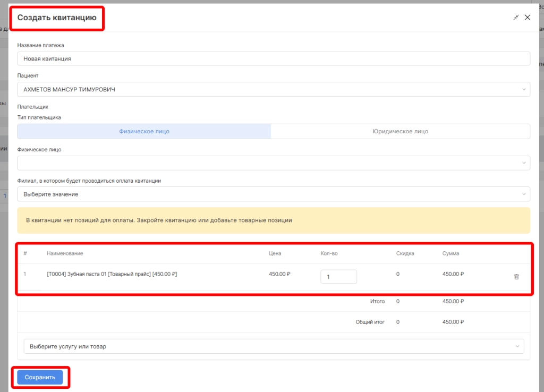The height and width of the screenshot is (392, 544).
Task: Click the yellow no-positions warning banner
Action: 273,220
